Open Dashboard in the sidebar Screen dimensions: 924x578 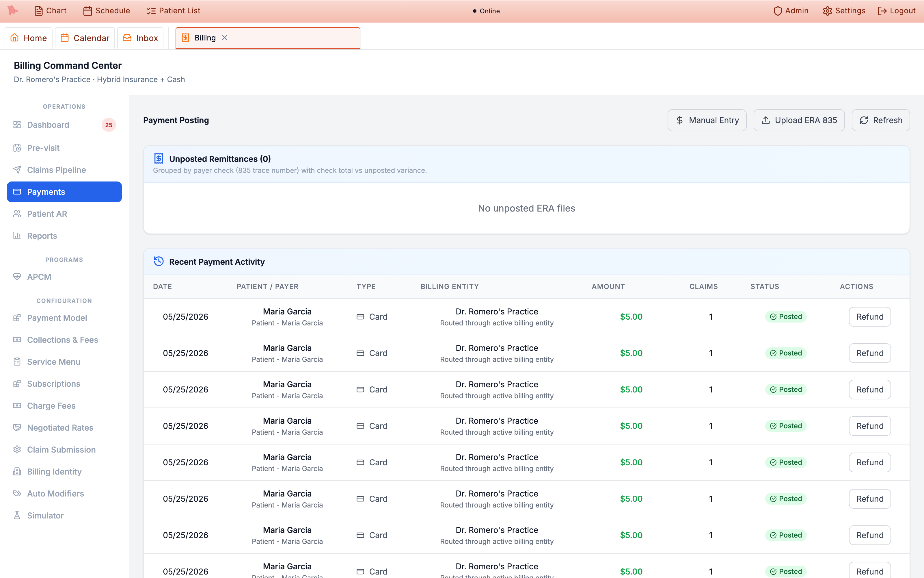[64, 125]
